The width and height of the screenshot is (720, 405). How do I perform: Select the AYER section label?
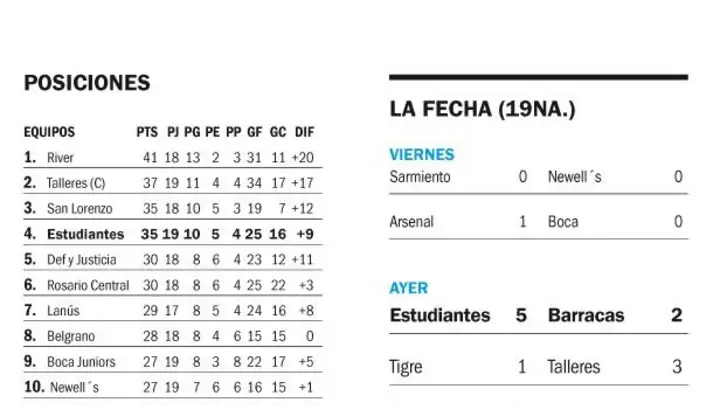(408, 288)
